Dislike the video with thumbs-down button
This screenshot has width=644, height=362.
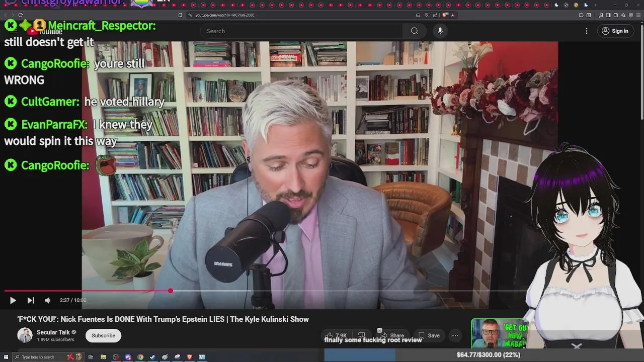point(361,335)
